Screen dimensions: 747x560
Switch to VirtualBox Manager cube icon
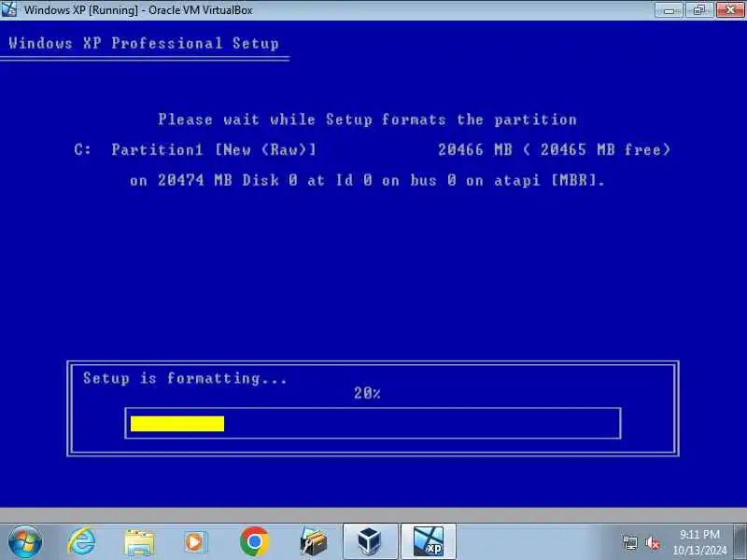point(370,541)
